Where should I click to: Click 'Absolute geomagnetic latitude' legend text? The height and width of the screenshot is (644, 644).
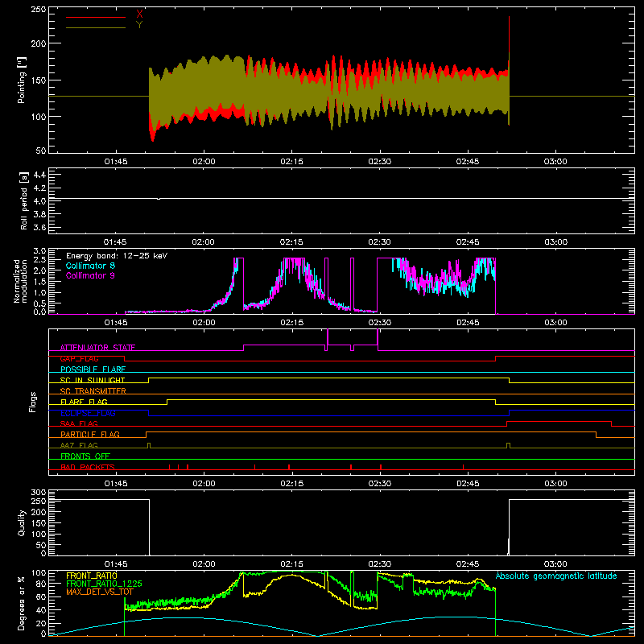pyautogui.click(x=556, y=576)
